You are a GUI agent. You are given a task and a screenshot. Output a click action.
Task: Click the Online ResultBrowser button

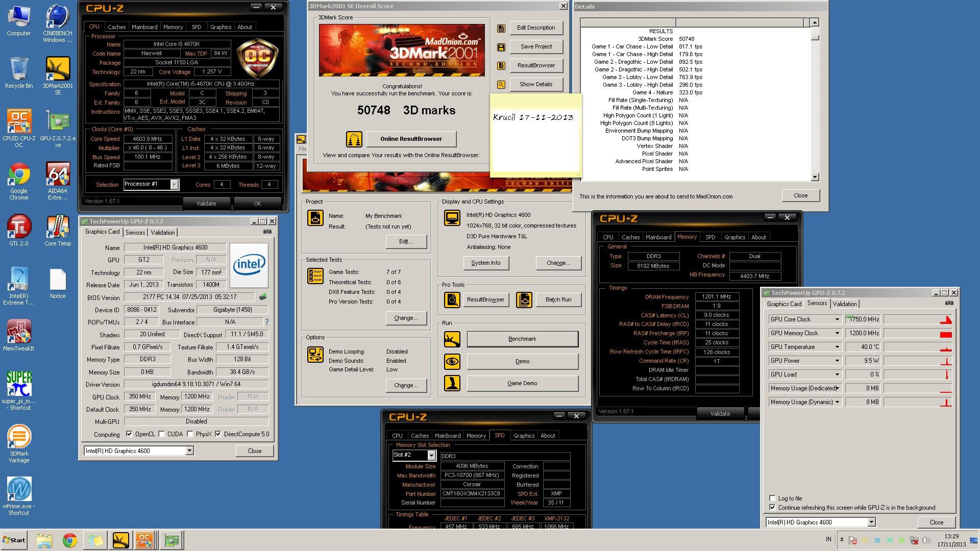pos(411,139)
